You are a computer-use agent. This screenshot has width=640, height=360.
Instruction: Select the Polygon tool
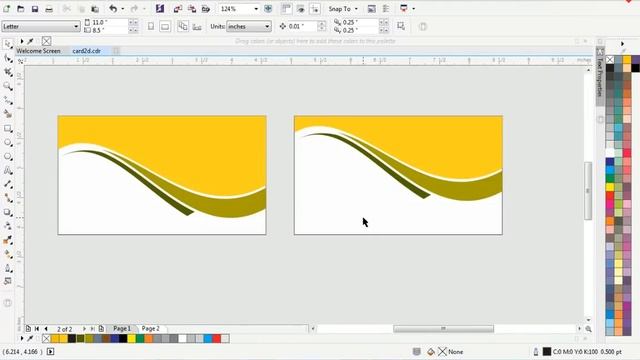(x=7, y=156)
